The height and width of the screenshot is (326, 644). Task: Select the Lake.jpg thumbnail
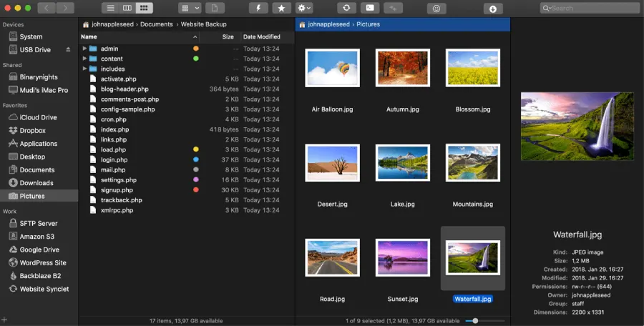tap(402, 162)
